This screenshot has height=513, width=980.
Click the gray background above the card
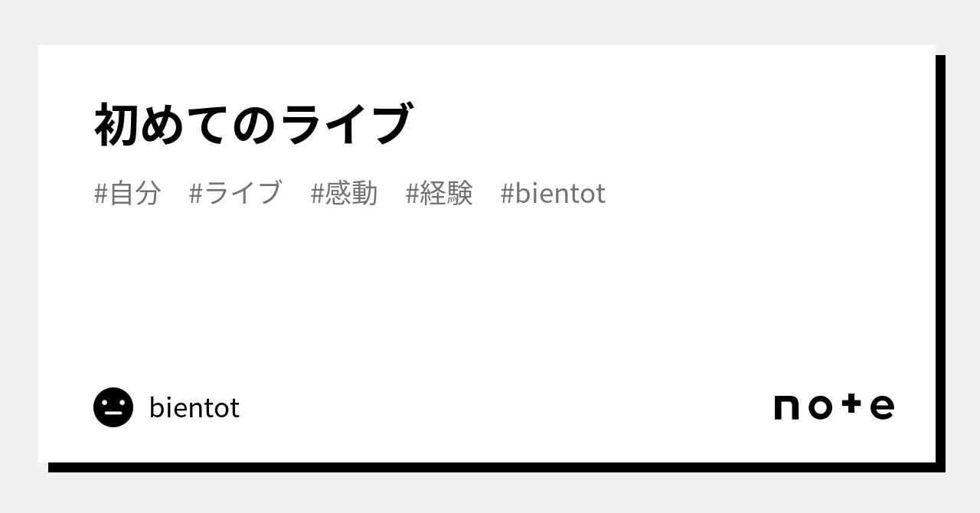(x=490, y=21)
